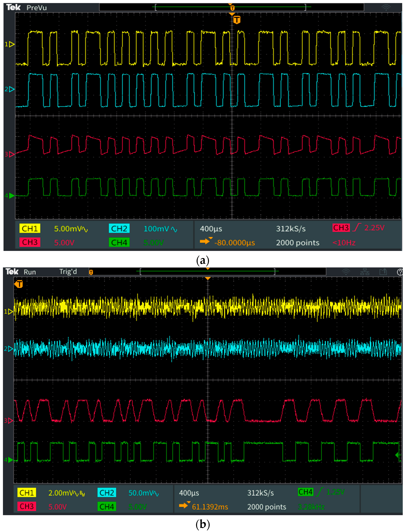Viewport: 406px width, 532px height.
Task: Click 61.1392ms position readout
Action: [x=210, y=507]
